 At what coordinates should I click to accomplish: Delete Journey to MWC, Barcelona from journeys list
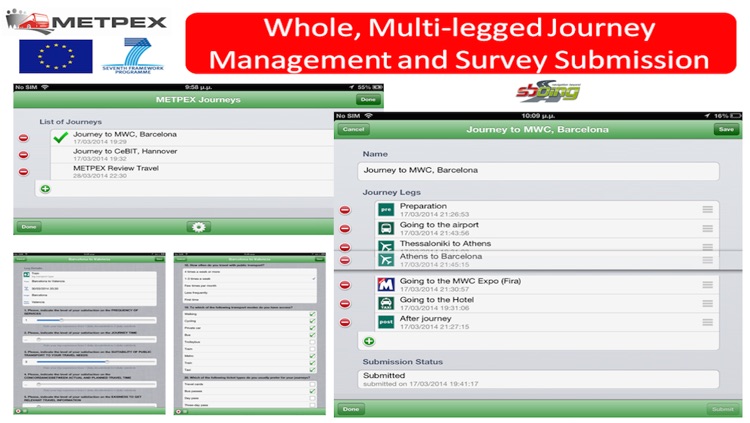[23, 138]
